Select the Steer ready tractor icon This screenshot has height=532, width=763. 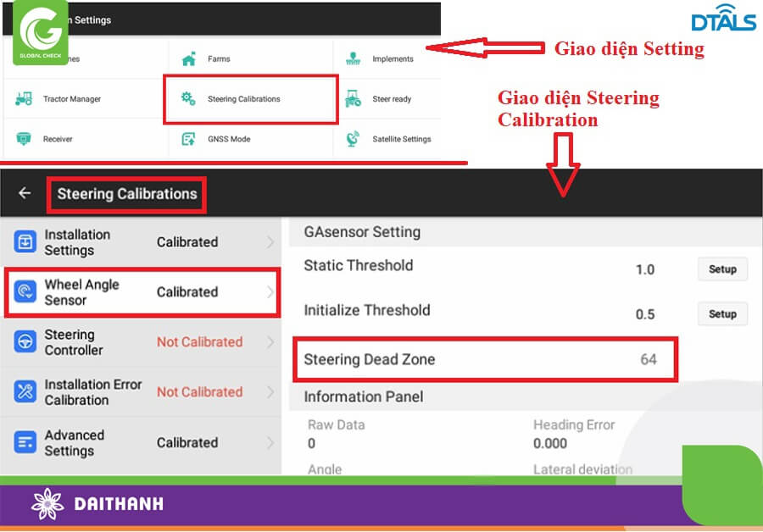[354, 98]
